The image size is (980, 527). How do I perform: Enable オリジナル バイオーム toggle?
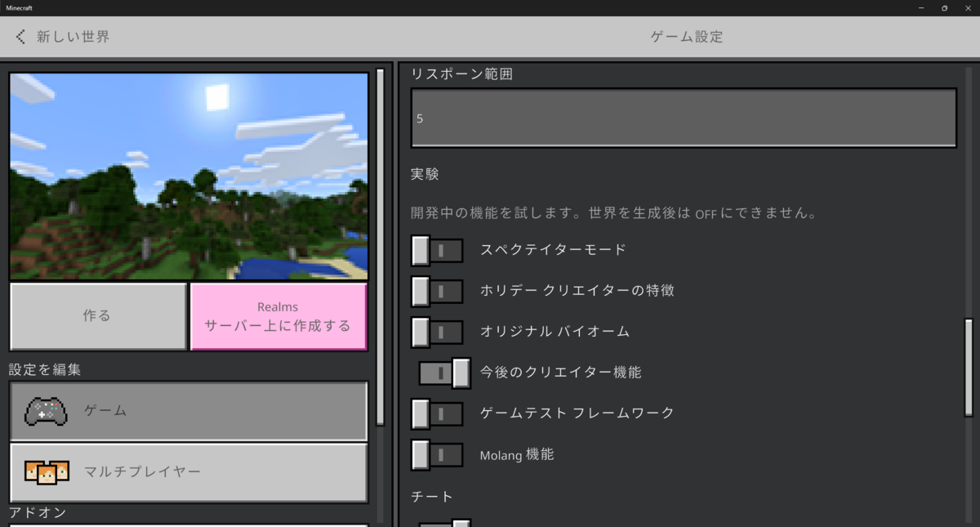point(437,332)
